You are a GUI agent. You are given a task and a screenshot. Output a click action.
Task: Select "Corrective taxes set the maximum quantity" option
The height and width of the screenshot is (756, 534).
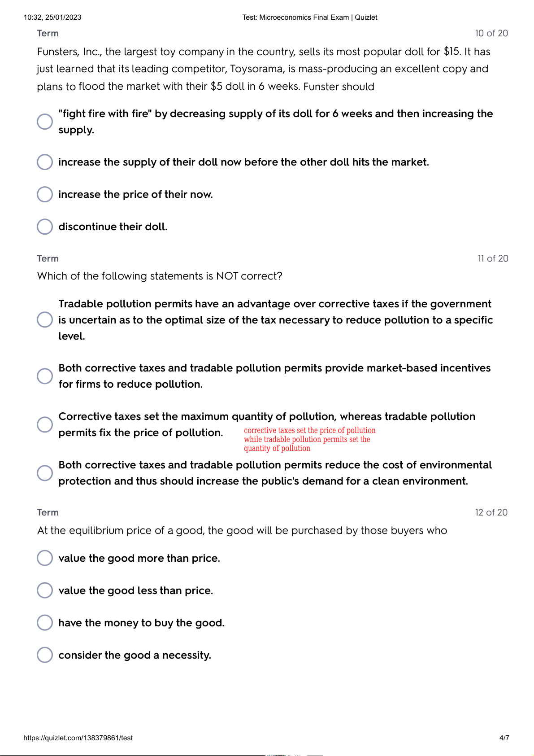(45, 424)
